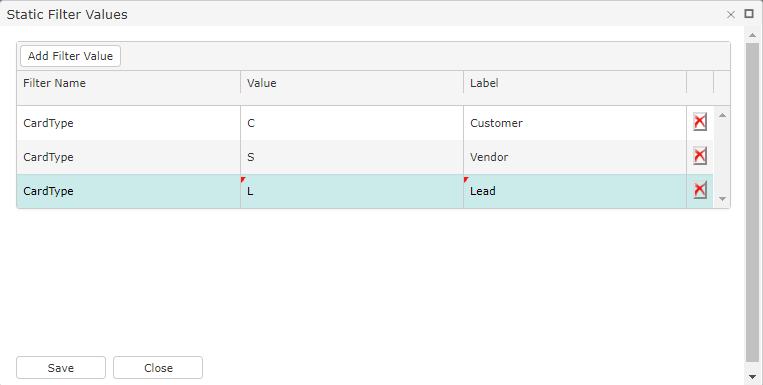
Task: Edit the 'Lead' label cell
Action: click(x=575, y=191)
